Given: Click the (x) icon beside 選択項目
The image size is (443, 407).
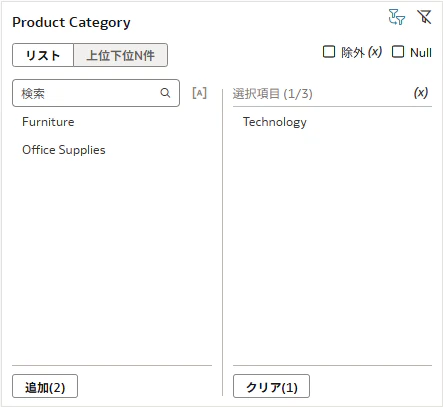Looking at the screenshot, I should pyautogui.click(x=421, y=92).
